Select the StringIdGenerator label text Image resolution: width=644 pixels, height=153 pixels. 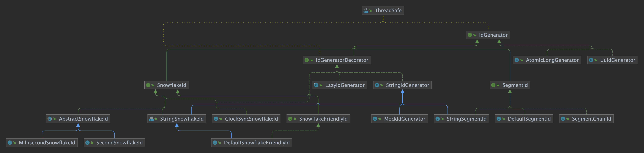pyautogui.click(x=407, y=85)
